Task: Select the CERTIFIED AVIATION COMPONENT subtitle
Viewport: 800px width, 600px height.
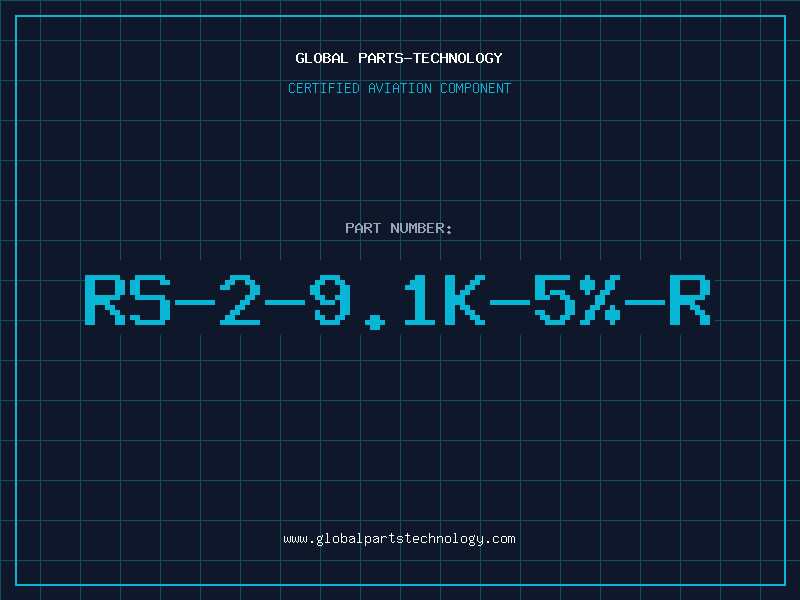Action: (399, 88)
